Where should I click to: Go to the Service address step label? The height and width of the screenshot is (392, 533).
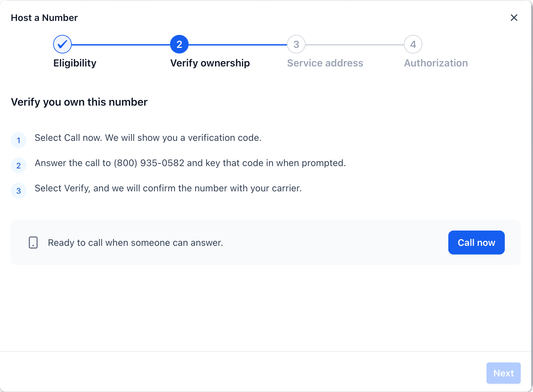click(x=325, y=63)
